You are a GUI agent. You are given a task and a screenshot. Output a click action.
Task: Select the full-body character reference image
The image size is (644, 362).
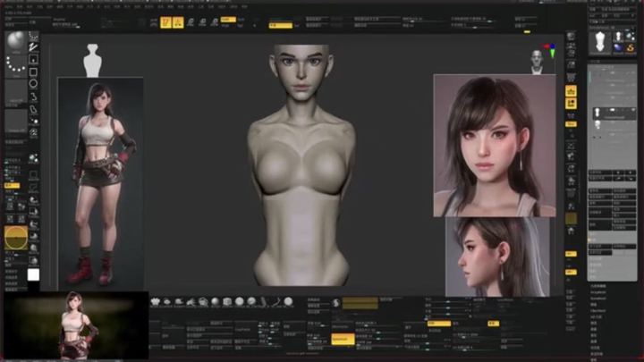100,183
